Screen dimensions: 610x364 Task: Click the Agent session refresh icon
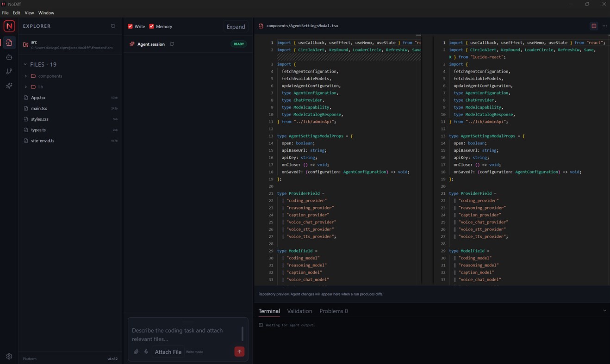172,44
